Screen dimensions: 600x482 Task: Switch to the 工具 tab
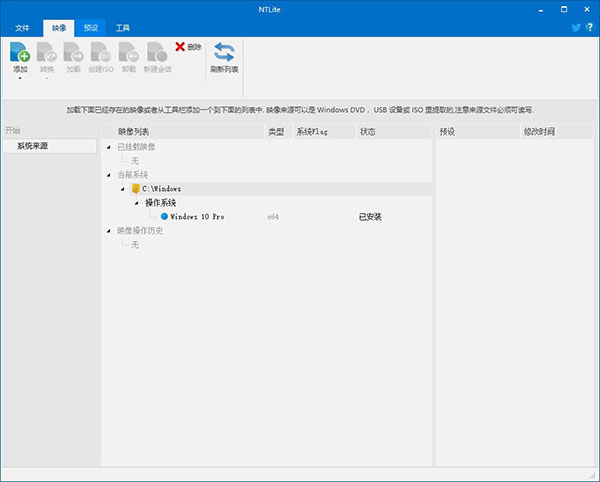tap(122, 28)
